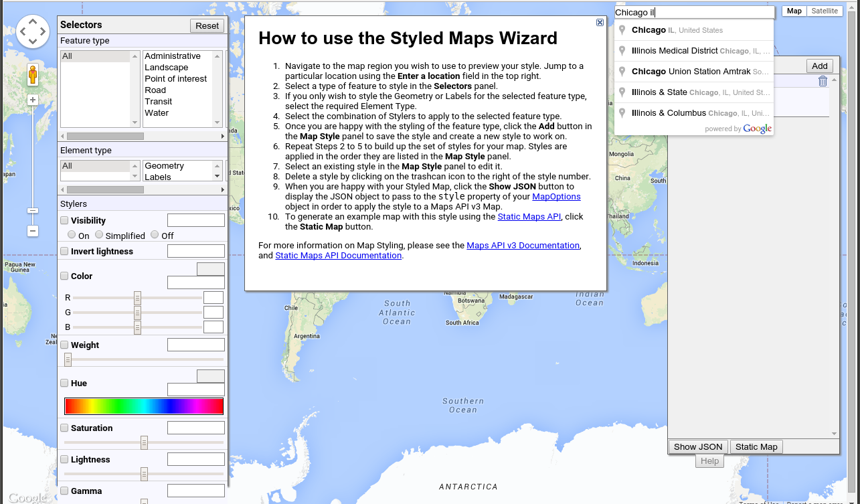Select the Off visibility radio button
The width and height of the screenshot is (860, 504).
point(155,235)
